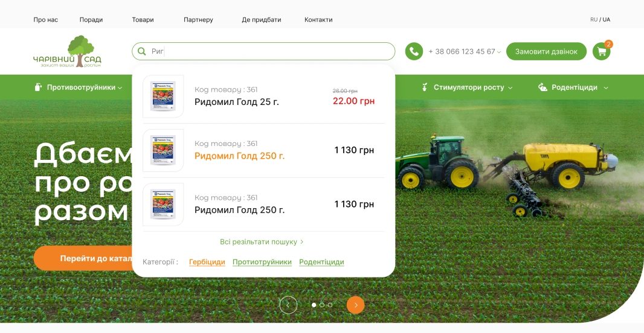Open the Контакти menu item
The image size is (644, 333).
[318, 19]
